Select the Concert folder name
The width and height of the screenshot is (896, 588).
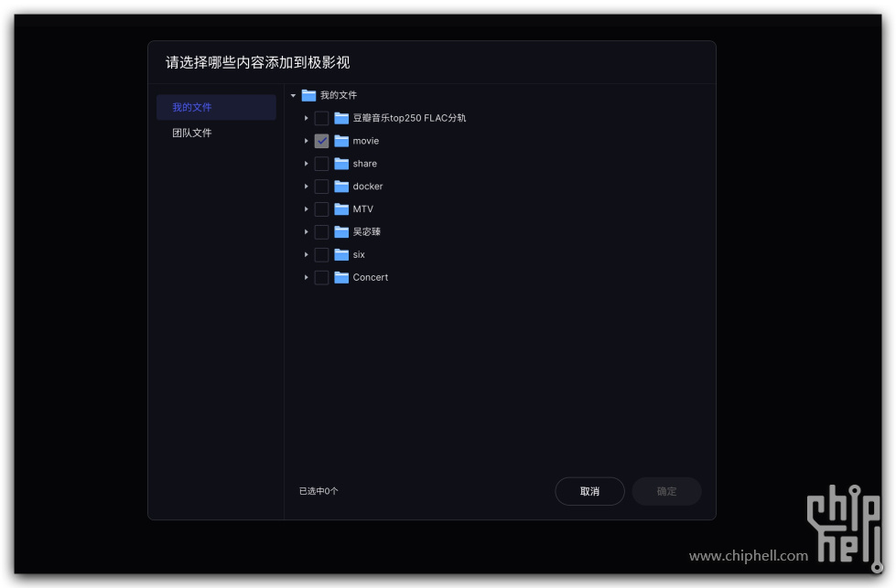371,277
